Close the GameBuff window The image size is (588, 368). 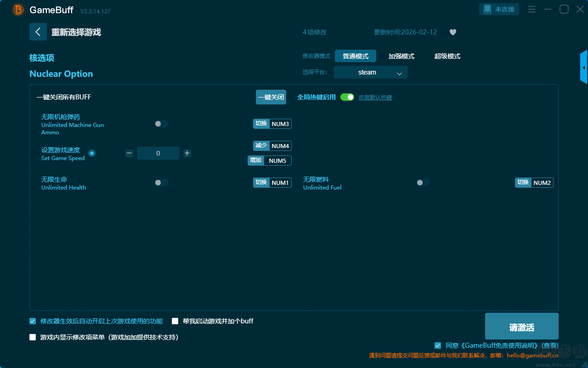[x=580, y=9]
